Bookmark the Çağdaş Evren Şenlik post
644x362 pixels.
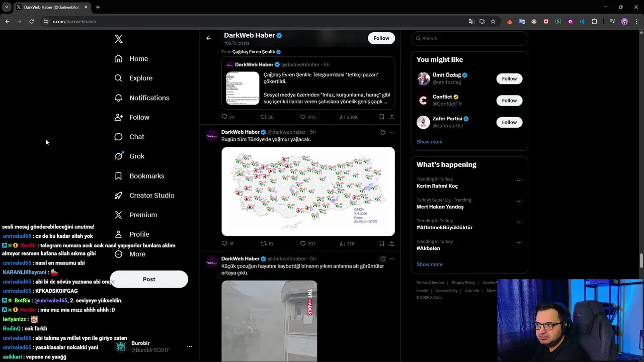tap(382, 117)
